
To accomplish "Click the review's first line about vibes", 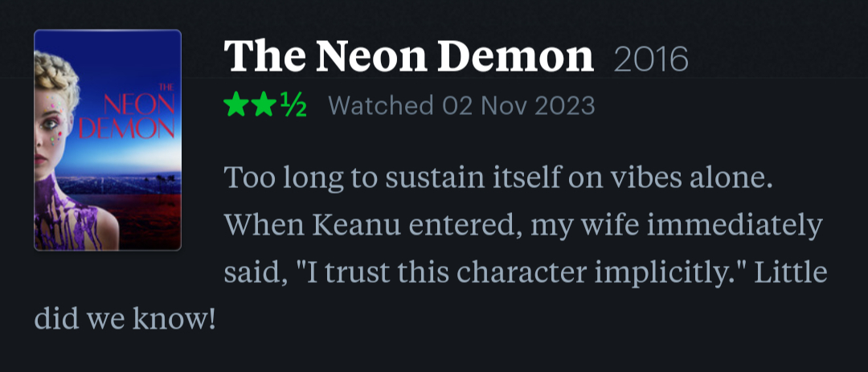I will (x=497, y=178).
